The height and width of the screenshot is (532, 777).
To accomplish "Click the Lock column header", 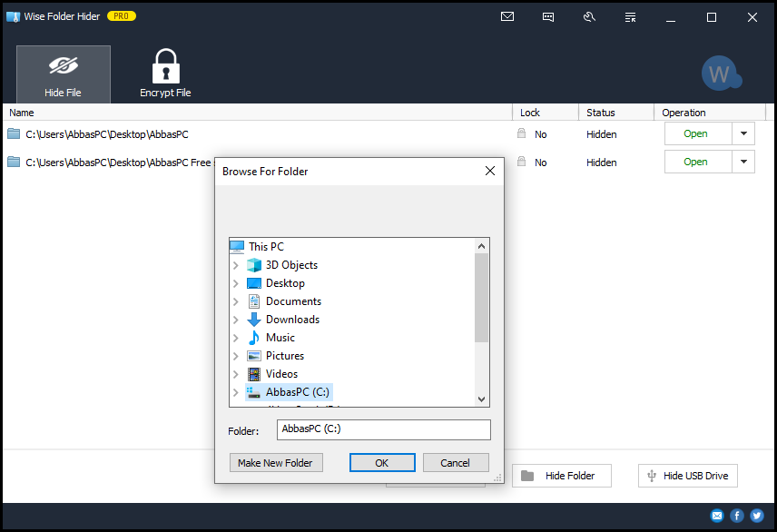I will coord(546,113).
